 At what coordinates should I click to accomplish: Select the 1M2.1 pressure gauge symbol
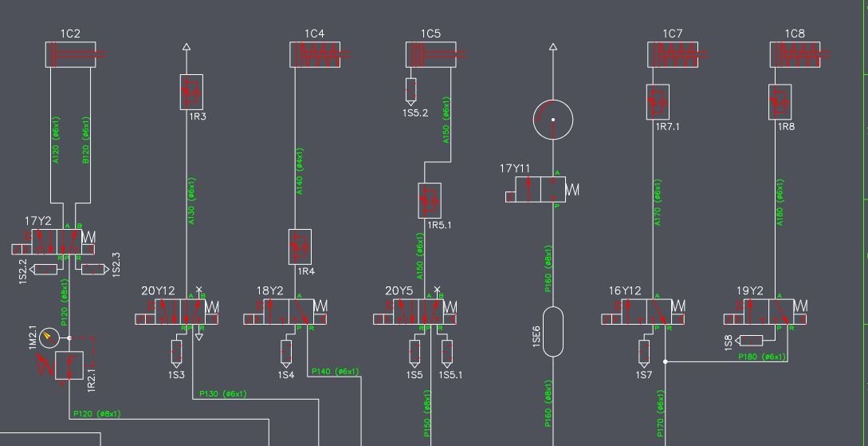pyautogui.click(x=49, y=338)
